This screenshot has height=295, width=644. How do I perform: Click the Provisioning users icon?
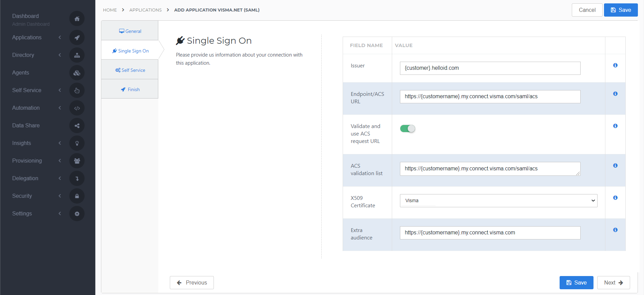77,161
